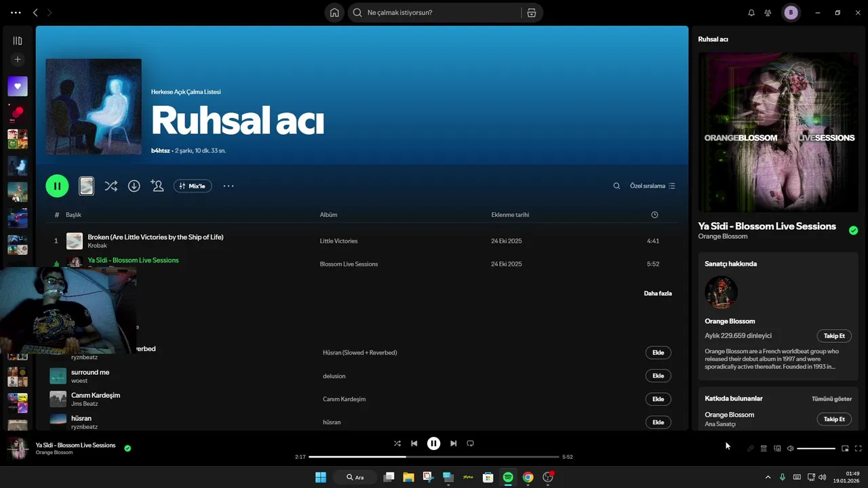Image resolution: width=868 pixels, height=488 pixels.
Task: Open the lyrics microphone icon
Action: 750,448
